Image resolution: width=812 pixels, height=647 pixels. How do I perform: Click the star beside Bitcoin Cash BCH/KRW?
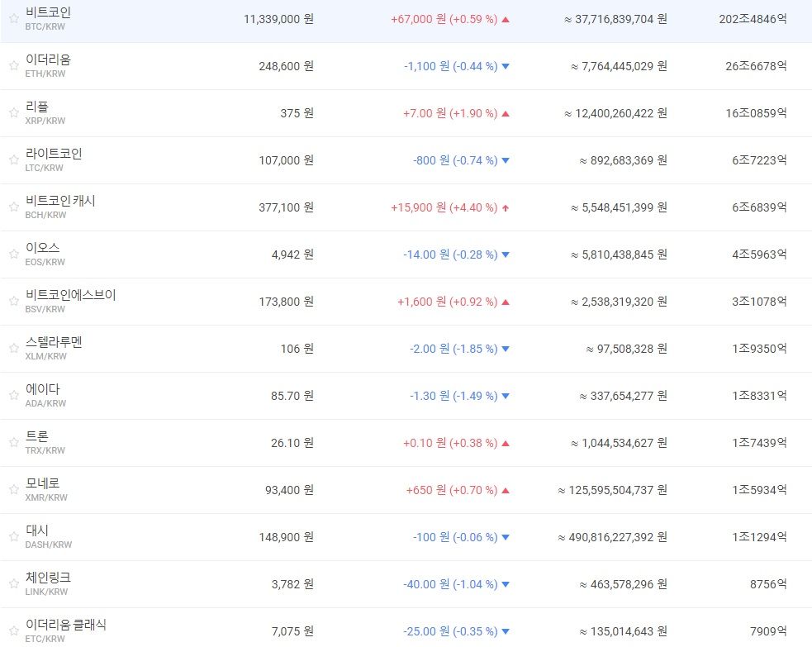click(x=13, y=207)
